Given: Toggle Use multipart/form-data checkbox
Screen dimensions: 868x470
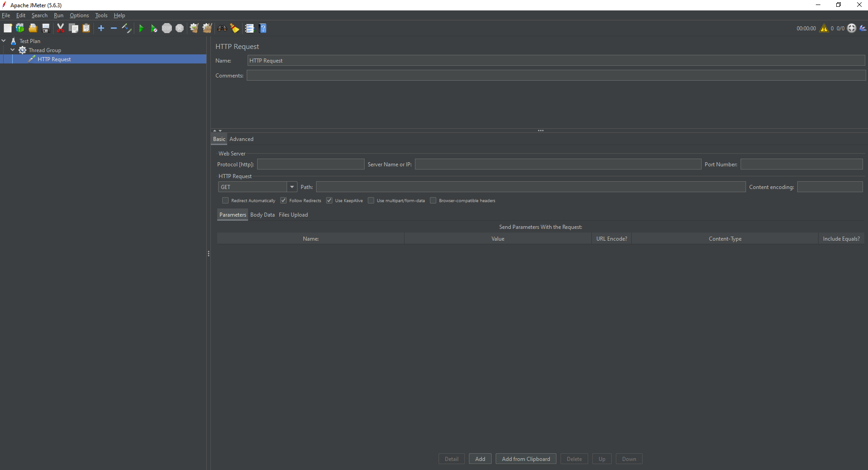Looking at the screenshot, I should [371, 201].
